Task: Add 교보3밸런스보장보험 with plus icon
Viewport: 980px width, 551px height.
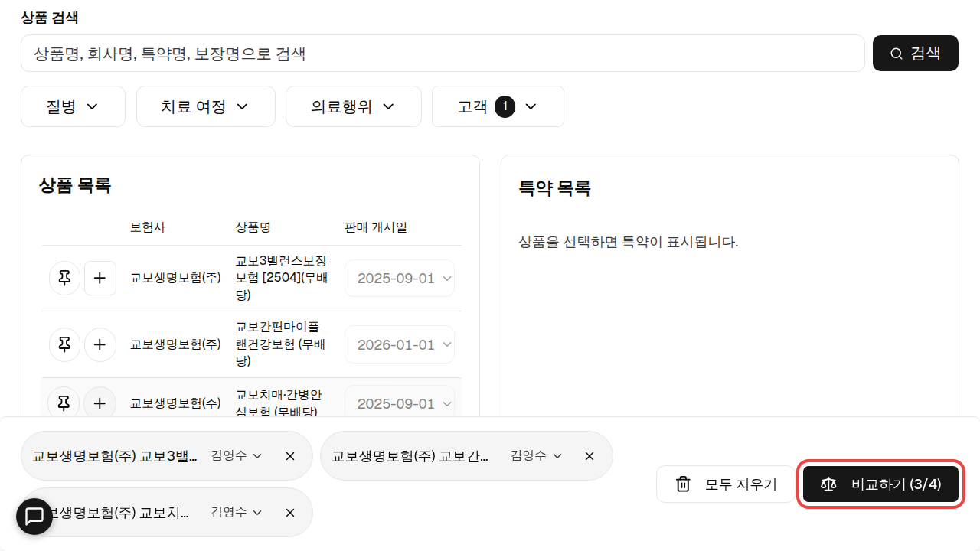Action: [x=100, y=278]
